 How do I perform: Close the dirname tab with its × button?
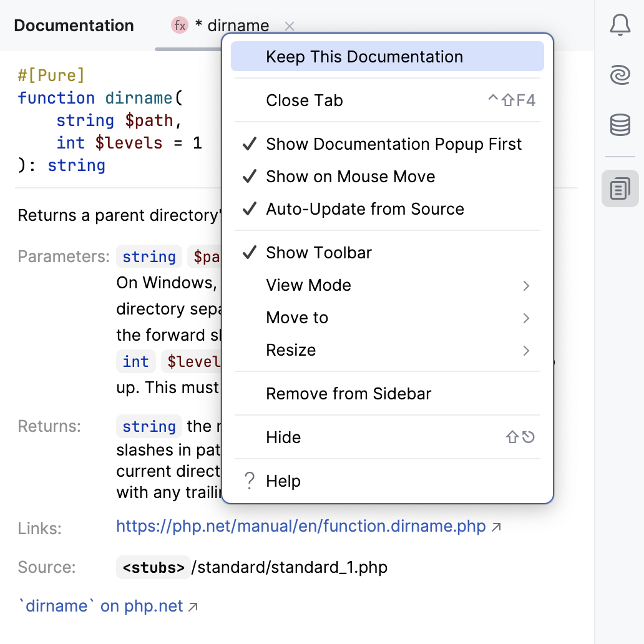[x=289, y=26]
